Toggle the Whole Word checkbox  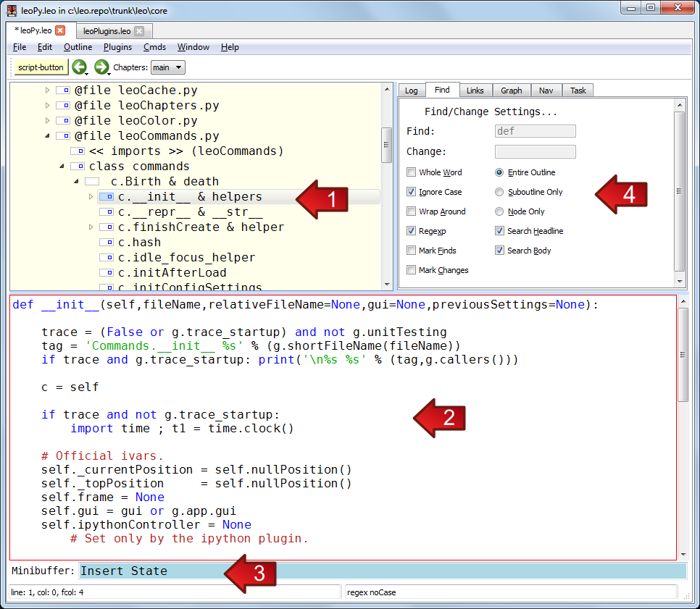point(411,172)
